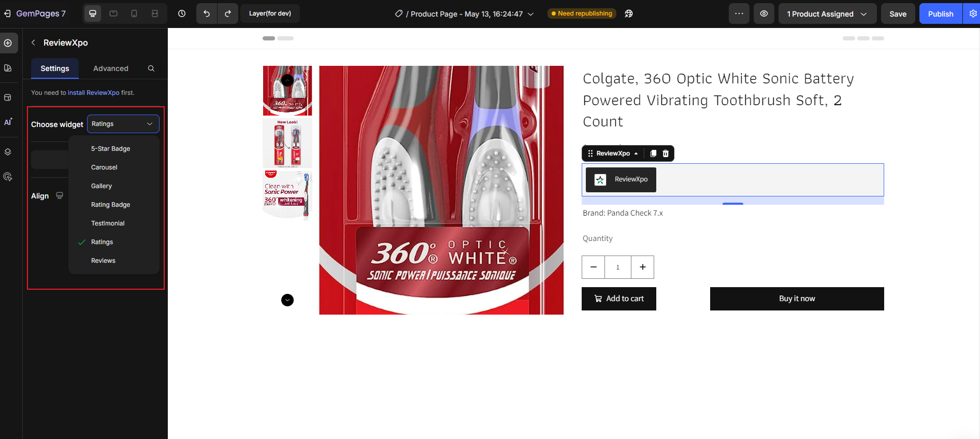Switch to the Advanced tab
This screenshot has width=980, height=439.
click(111, 68)
